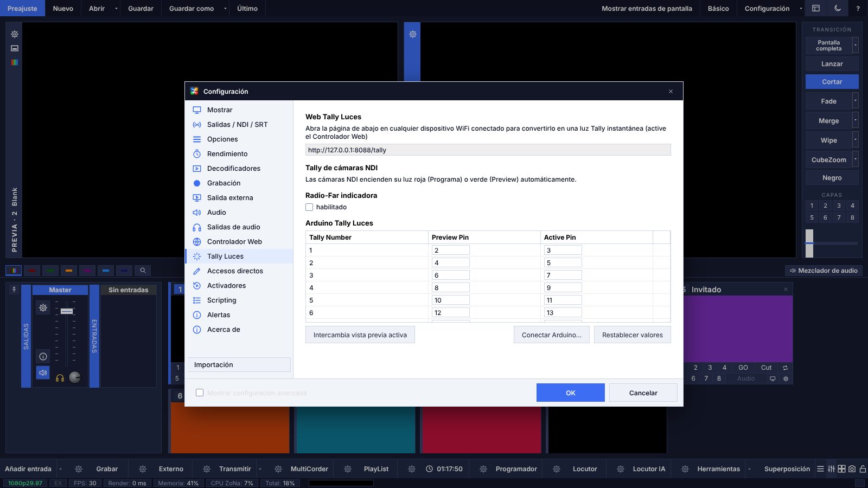Click Intercambia vista previa activa
Viewport: 868px width, 488px height.
click(360, 335)
